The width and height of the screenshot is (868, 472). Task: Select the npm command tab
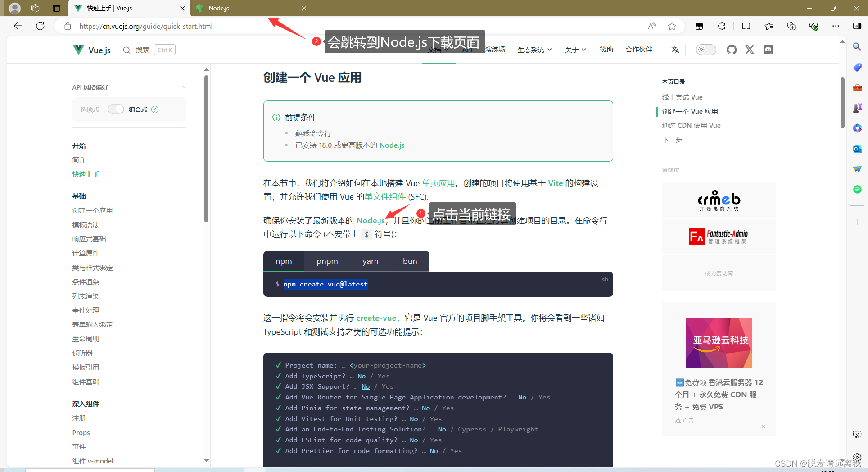(284, 261)
